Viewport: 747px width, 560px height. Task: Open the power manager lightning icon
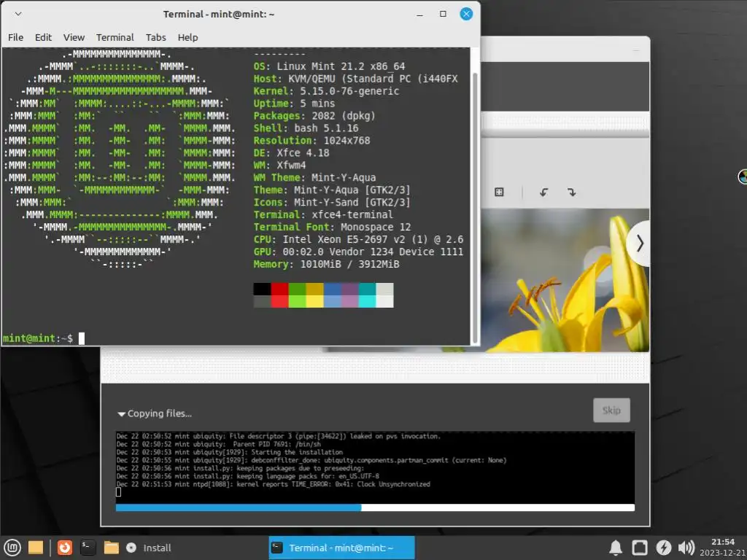pos(663,548)
